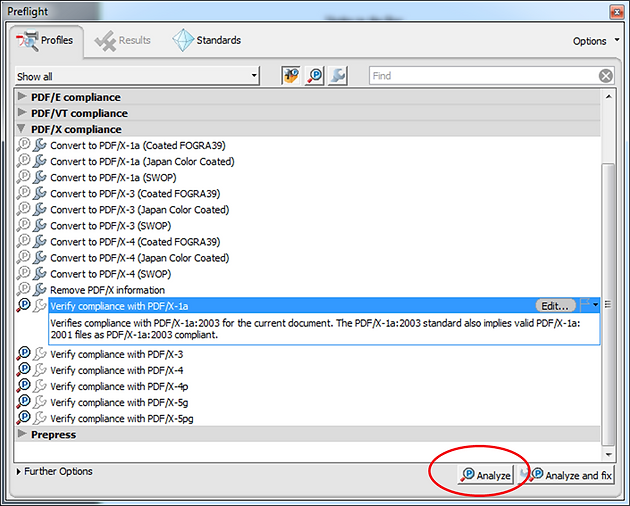
Task: Select Convert to PDF/X-3 (Japan Color Coated)
Action: pos(139,210)
